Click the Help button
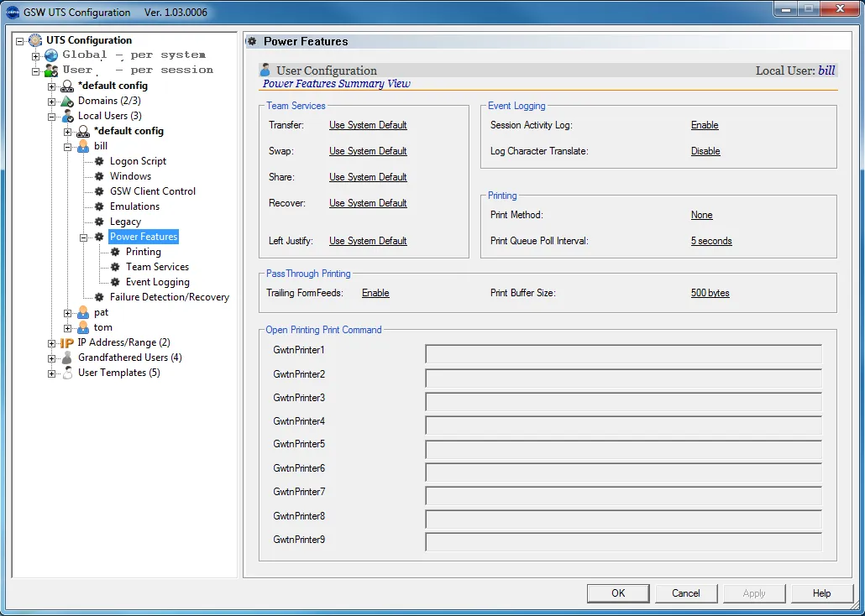 pyautogui.click(x=821, y=593)
